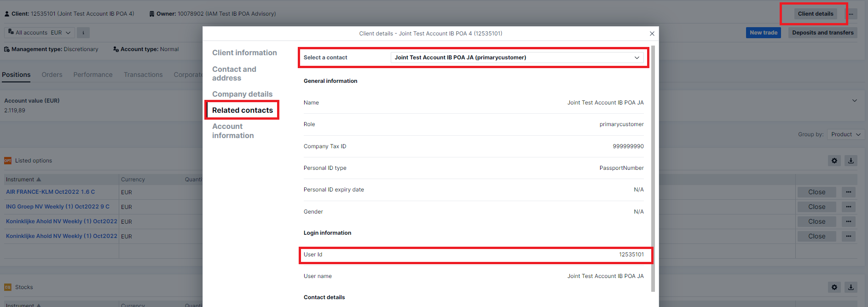The image size is (868, 307).
Task: Select Client information in dialog sidebar
Action: click(244, 53)
